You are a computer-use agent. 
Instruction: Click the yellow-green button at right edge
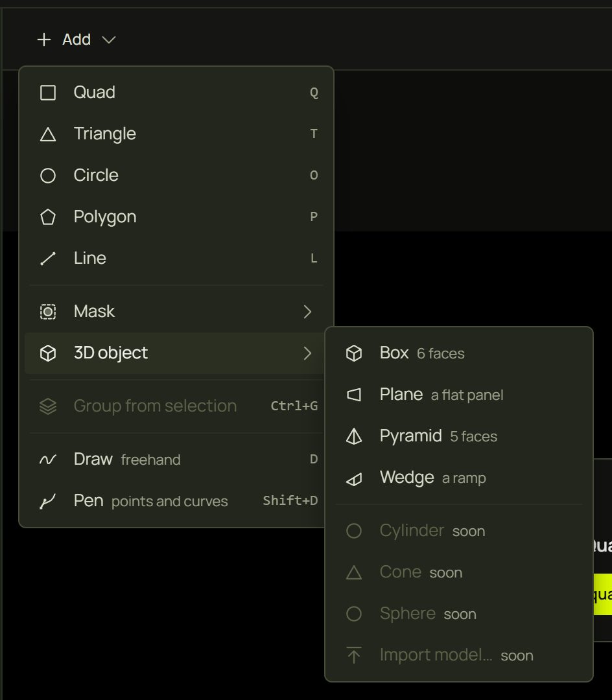point(603,594)
